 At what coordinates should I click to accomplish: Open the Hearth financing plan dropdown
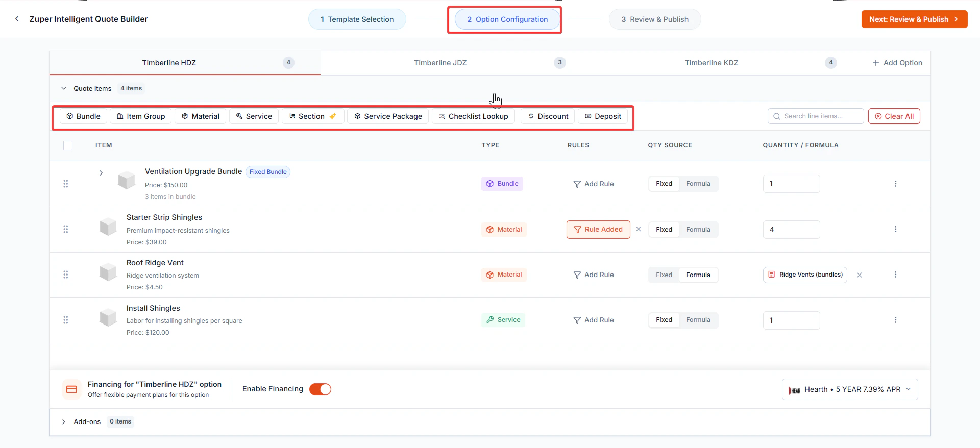coord(850,389)
